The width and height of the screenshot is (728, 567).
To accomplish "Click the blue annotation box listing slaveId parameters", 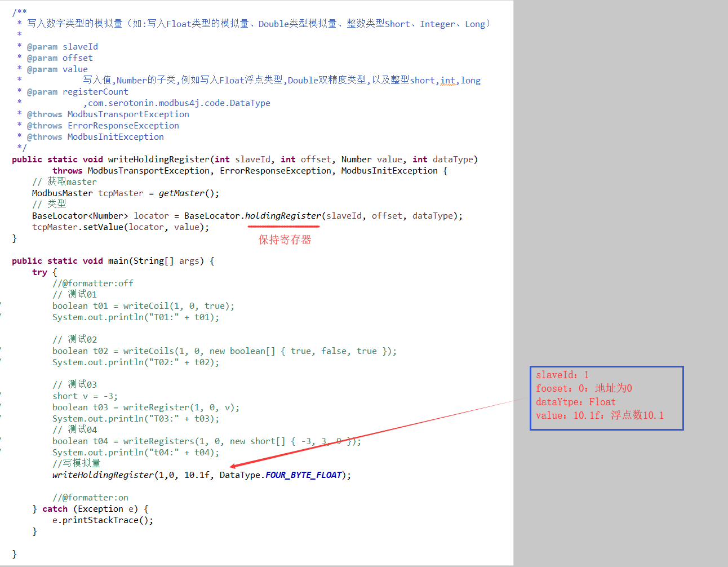I will point(606,398).
